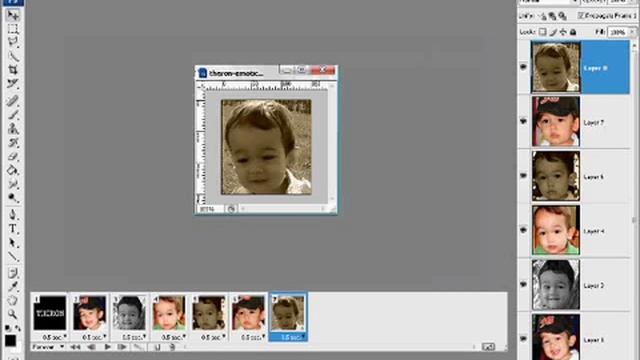Select the Paint Bucket tool
The image size is (640, 360).
pos(13,171)
